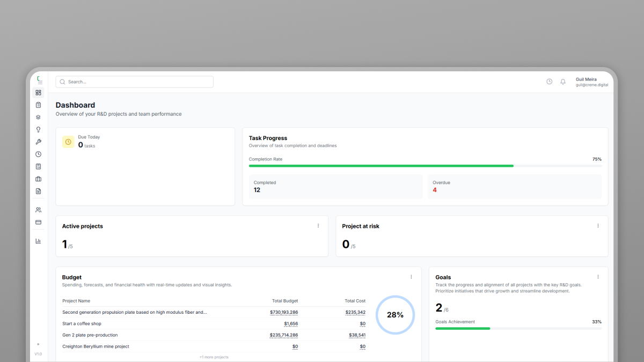
Task: Select the stacked layers icon in sidebar
Action: [x=38, y=117]
